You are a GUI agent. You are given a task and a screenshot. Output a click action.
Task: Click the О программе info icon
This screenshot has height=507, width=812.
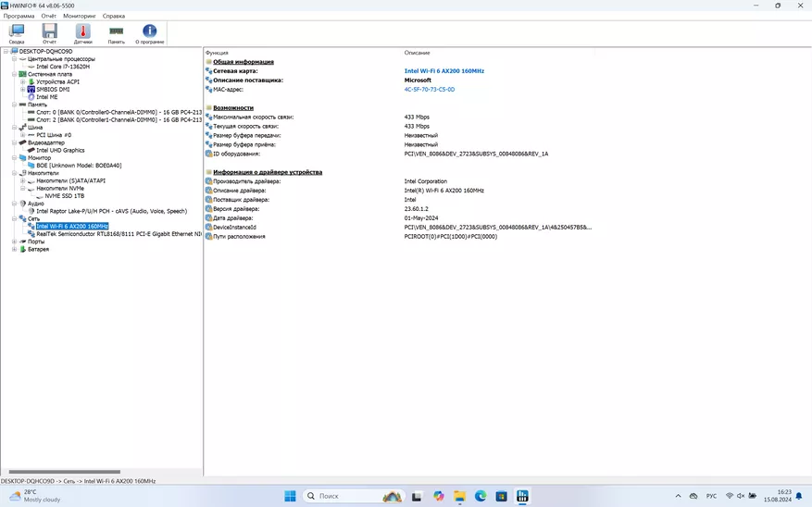pyautogui.click(x=150, y=33)
